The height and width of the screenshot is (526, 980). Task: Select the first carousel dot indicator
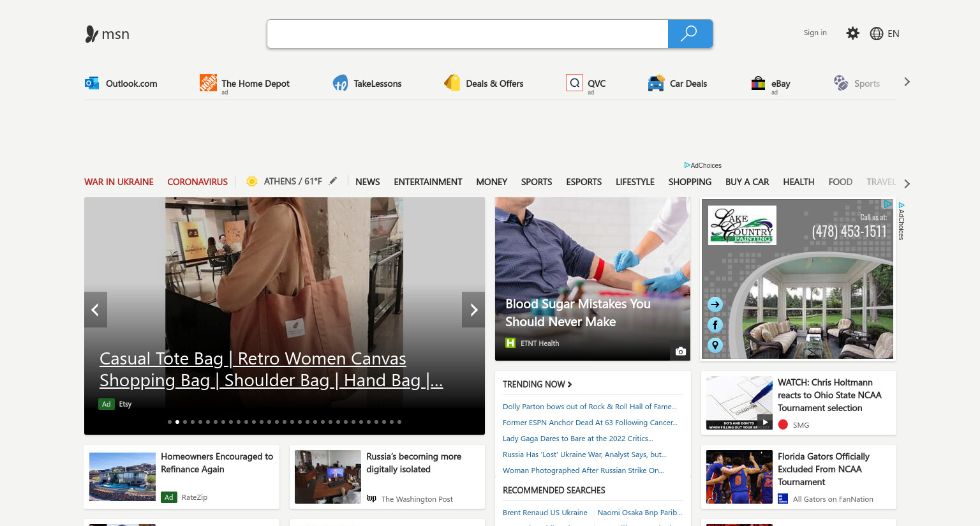(x=170, y=422)
